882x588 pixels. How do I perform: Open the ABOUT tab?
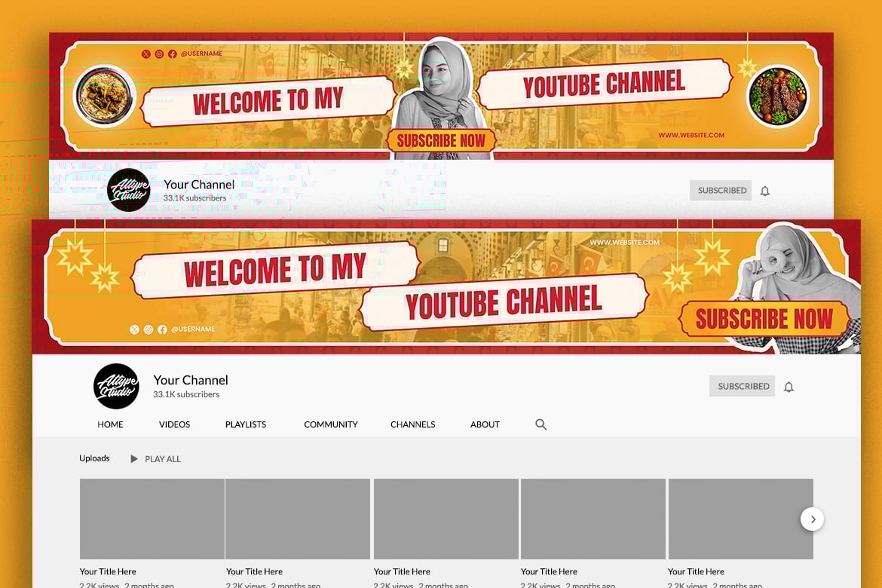(x=485, y=424)
